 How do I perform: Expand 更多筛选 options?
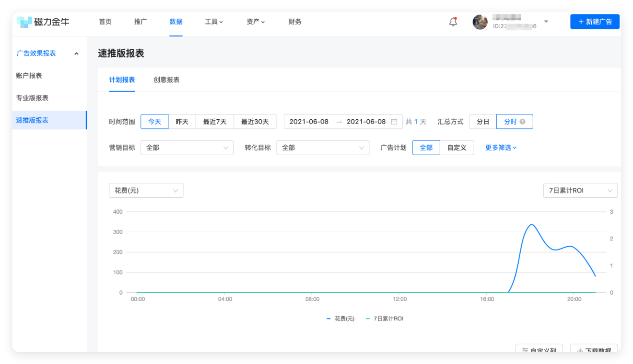click(500, 148)
